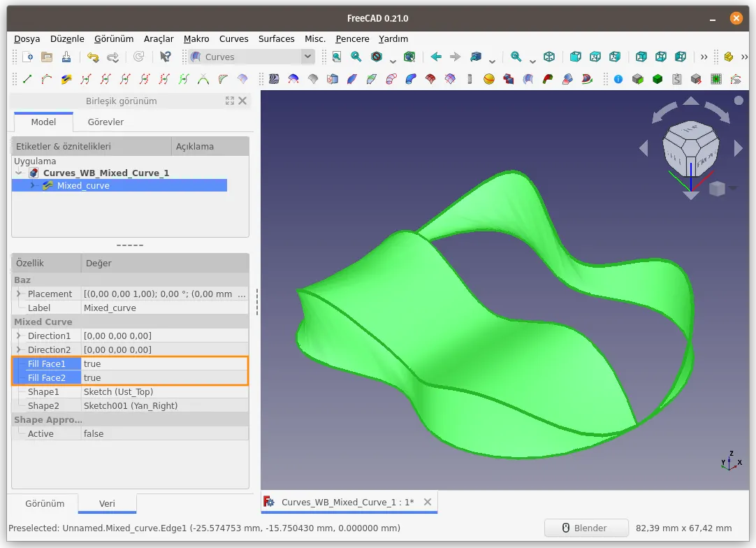
Task: Select the Veri property tab
Action: pos(107,504)
